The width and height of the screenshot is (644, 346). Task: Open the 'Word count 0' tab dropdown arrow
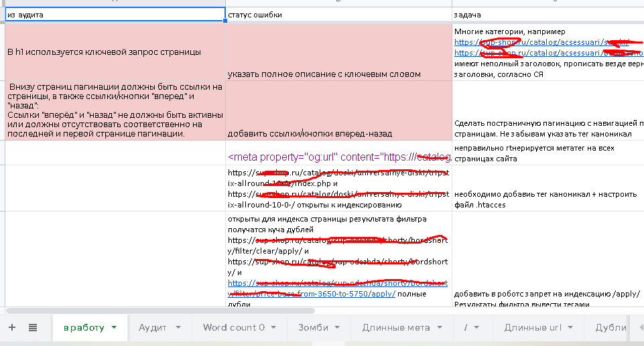pyautogui.click(x=275, y=328)
